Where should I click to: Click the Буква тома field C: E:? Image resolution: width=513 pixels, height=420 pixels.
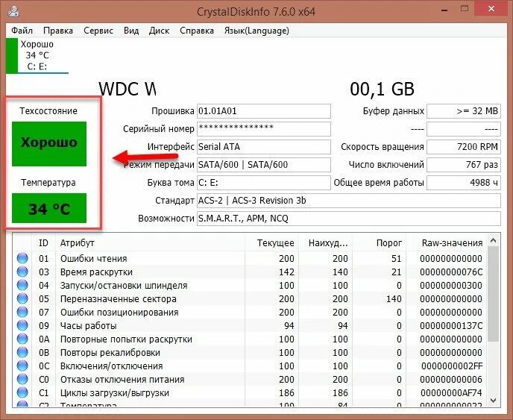coord(264,183)
